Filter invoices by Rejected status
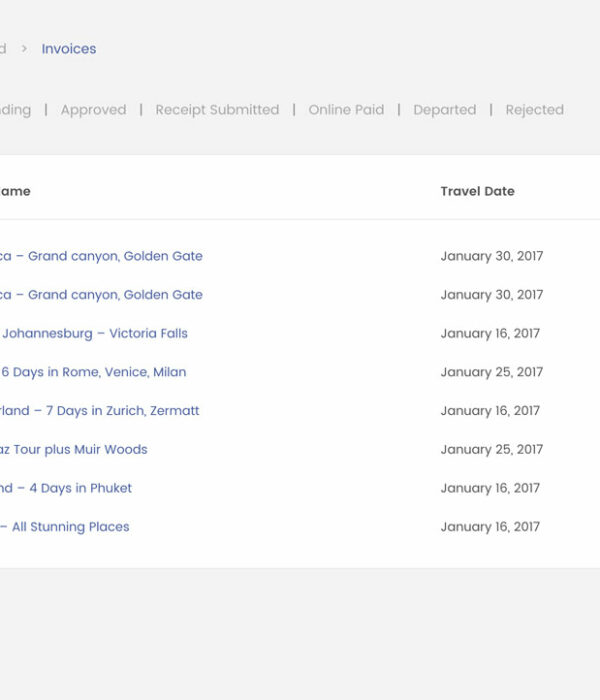 (534, 110)
